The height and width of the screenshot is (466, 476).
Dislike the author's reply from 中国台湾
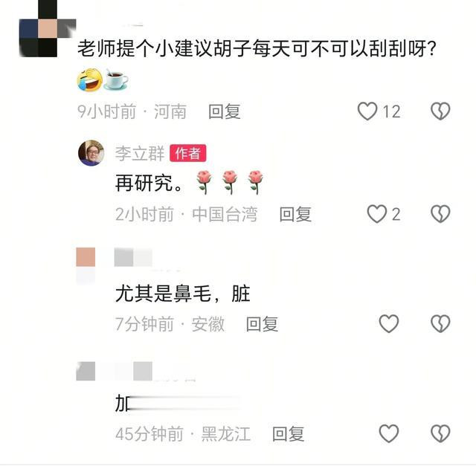440,214
